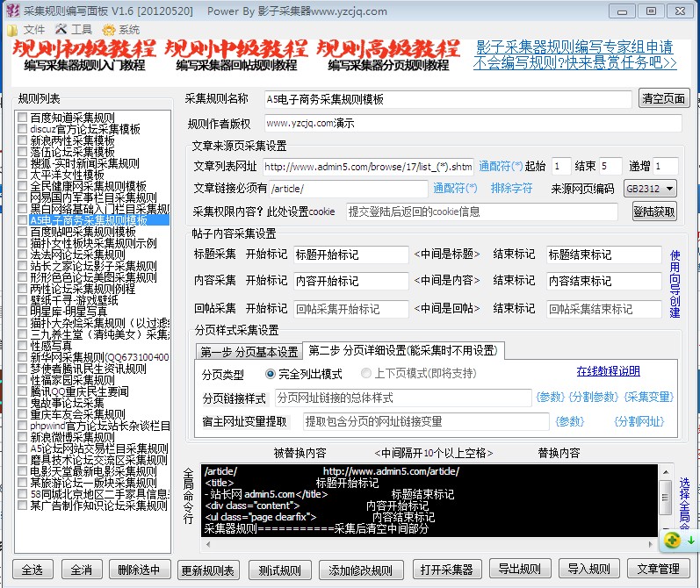This screenshot has height=588, width=700.
Task: Click the green download arrow icon
Action: [690, 540]
